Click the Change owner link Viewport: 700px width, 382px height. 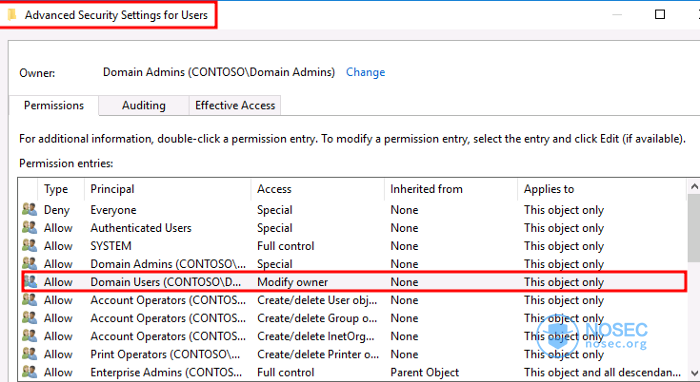[x=365, y=72]
